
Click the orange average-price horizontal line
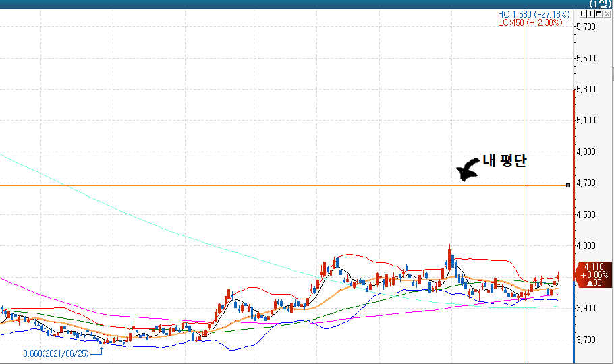point(270,185)
